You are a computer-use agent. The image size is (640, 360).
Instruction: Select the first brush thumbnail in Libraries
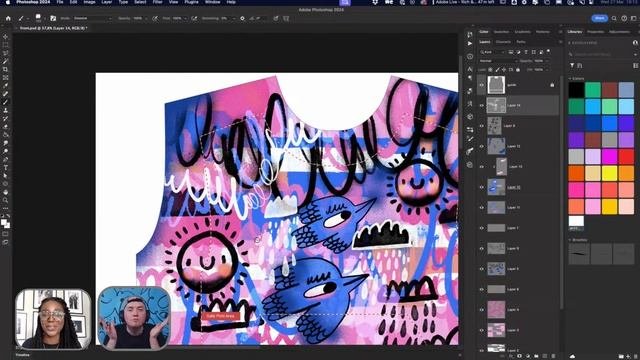[579, 254]
